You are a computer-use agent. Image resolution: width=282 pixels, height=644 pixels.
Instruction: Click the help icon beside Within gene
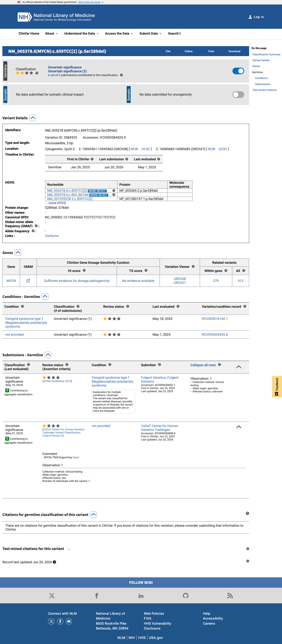click(x=226, y=271)
